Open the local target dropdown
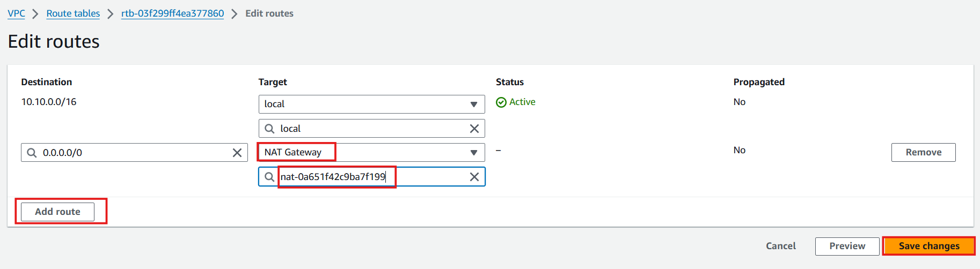Viewport: 980px width, 269px height. (x=371, y=104)
